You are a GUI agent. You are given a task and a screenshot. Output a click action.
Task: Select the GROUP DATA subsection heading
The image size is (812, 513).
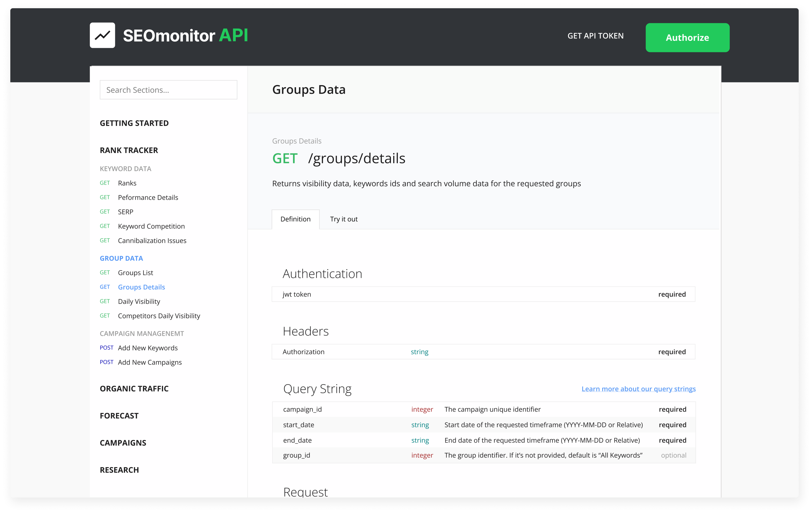pyautogui.click(x=121, y=258)
